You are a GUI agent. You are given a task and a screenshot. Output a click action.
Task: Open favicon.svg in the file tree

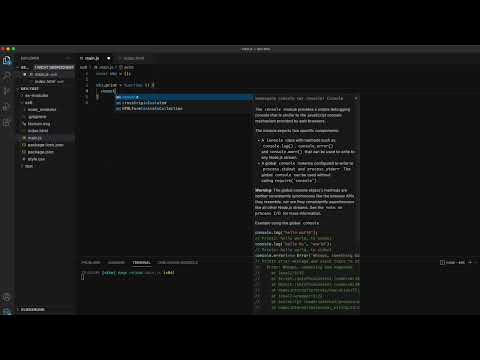(x=39, y=124)
